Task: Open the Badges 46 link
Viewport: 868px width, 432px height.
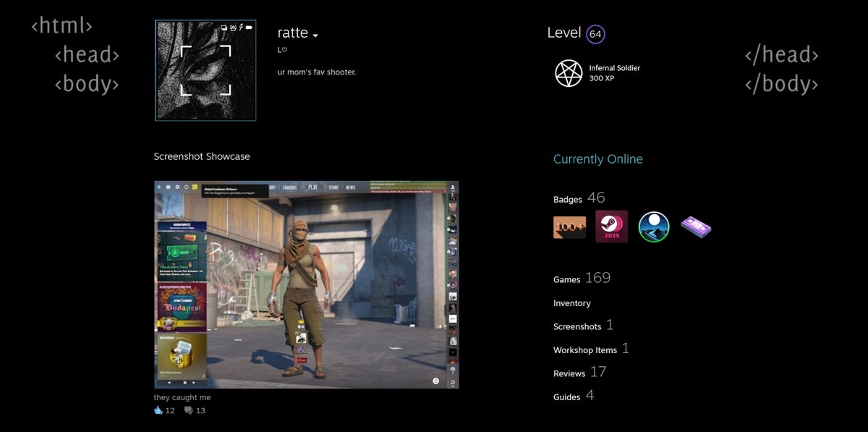Action: tap(579, 198)
